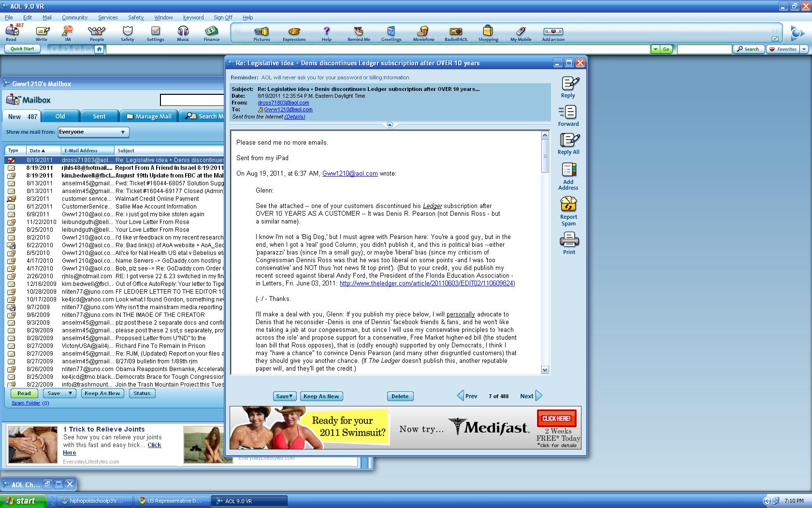Click the Go button
This screenshot has height=508, width=812.
[666, 49]
